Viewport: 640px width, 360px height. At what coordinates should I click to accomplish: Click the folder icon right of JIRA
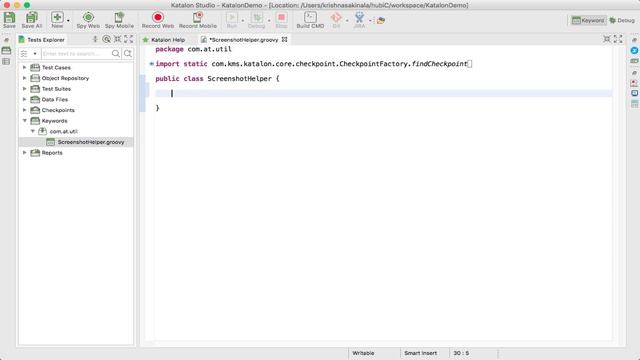click(381, 20)
